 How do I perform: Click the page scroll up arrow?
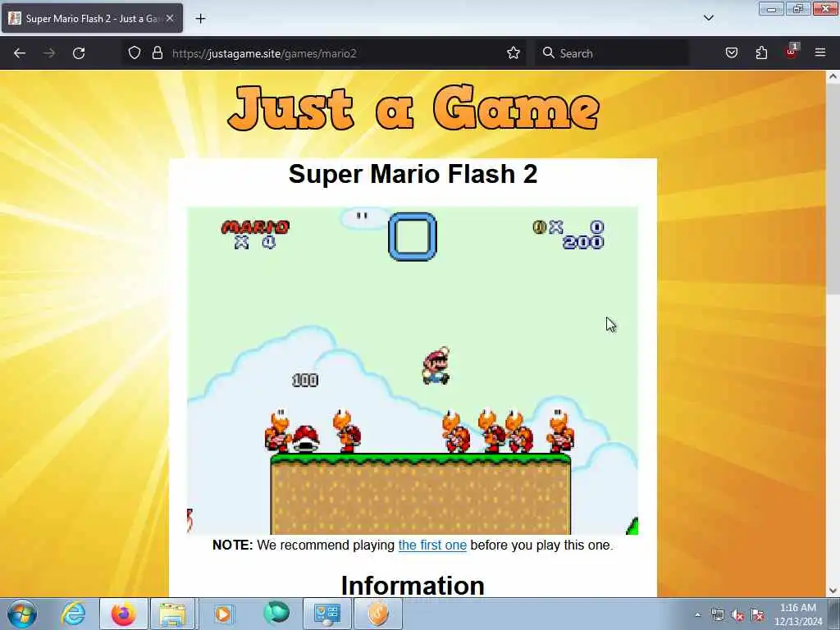click(833, 76)
